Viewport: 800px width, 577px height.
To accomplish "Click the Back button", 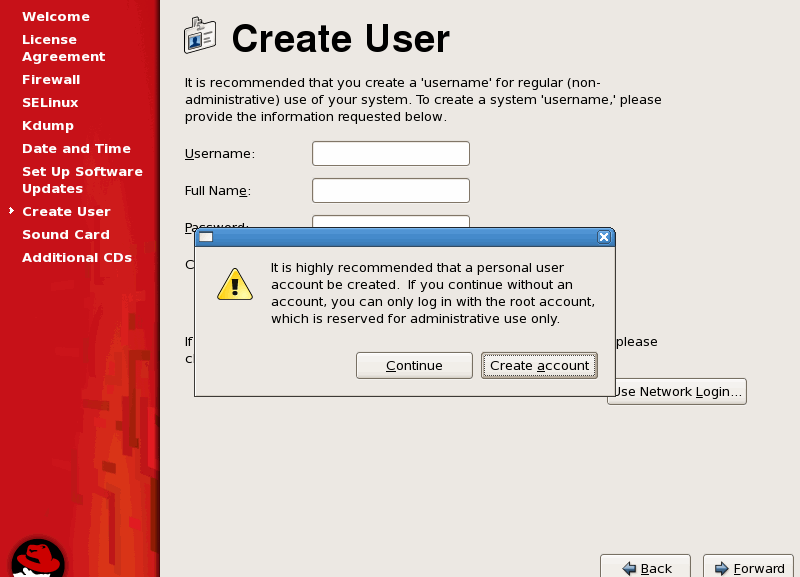I will (x=645, y=567).
